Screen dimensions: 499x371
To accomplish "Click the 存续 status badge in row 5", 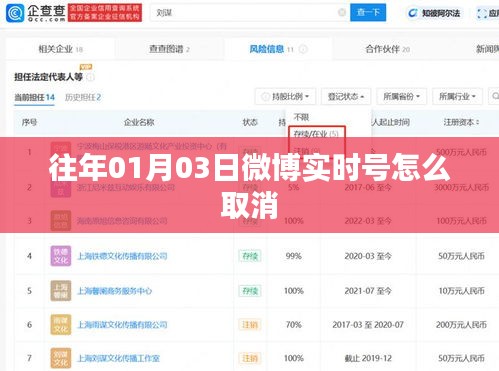I will point(250,291).
